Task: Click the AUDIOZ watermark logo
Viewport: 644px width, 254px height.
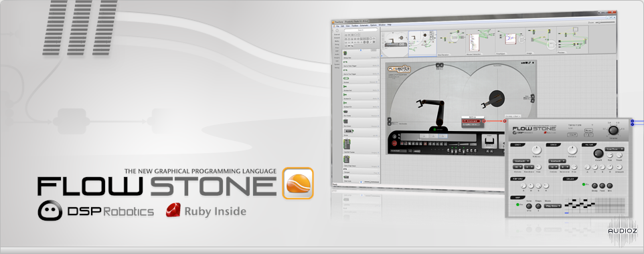Action: coord(623,230)
